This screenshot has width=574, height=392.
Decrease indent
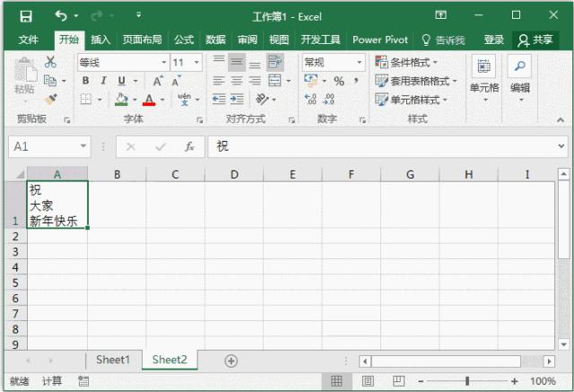click(x=219, y=99)
